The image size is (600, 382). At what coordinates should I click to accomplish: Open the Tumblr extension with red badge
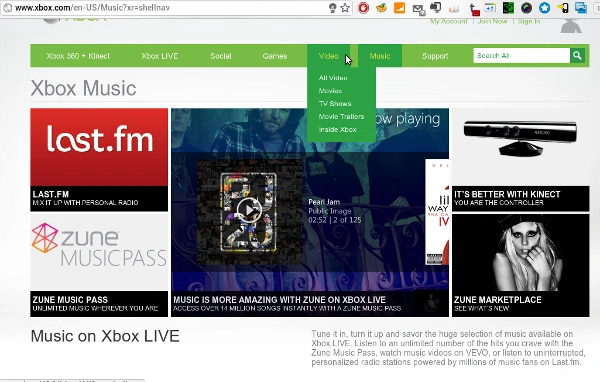click(x=474, y=9)
